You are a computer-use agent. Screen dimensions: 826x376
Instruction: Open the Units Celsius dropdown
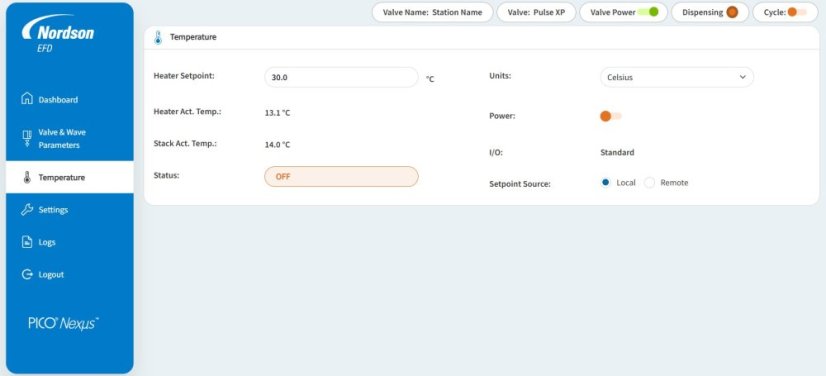pos(677,77)
